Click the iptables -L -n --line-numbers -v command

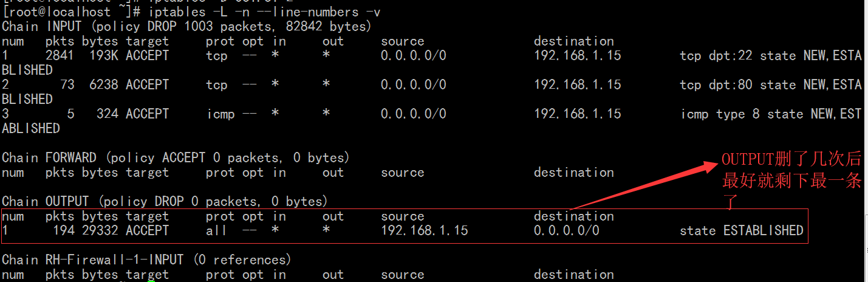[264, 12]
